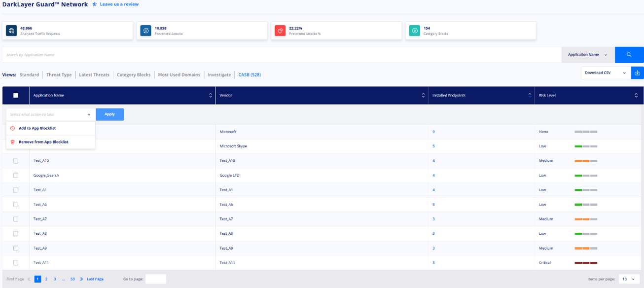Switch to the CASB (528) view
This screenshot has height=288, width=644.
pyautogui.click(x=250, y=75)
